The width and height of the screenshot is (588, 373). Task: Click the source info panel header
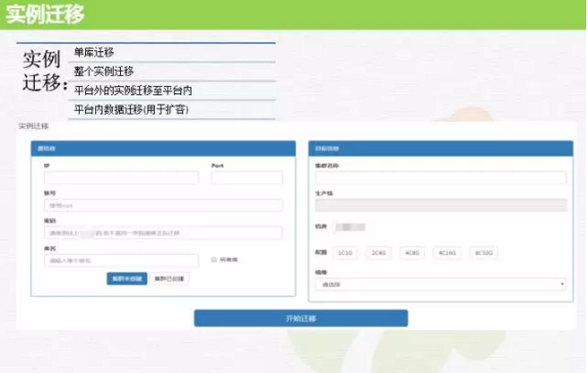tap(163, 149)
